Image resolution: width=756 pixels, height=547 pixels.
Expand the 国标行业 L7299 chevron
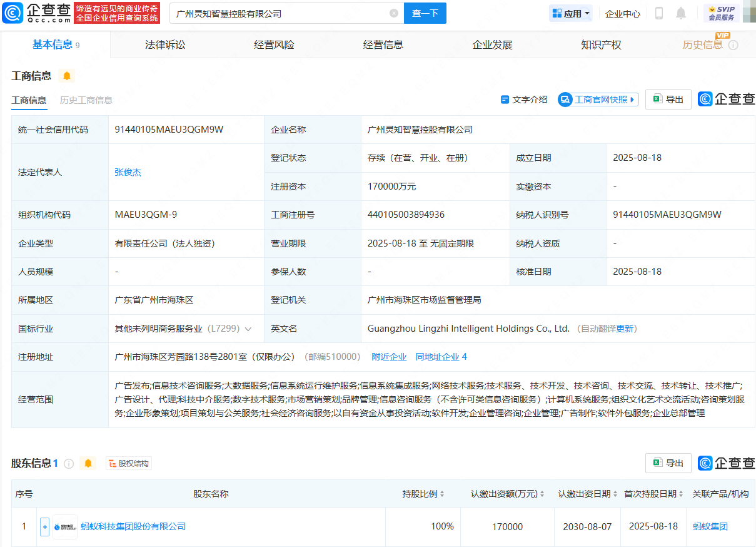[248, 329]
